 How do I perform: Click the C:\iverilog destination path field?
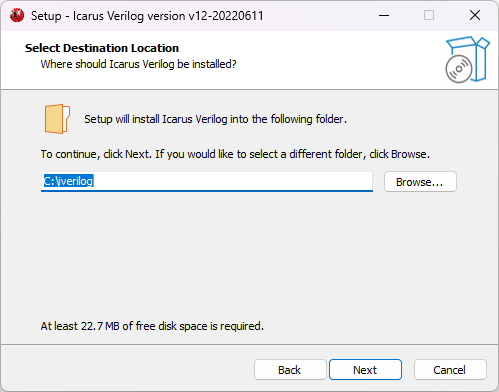[x=207, y=182]
